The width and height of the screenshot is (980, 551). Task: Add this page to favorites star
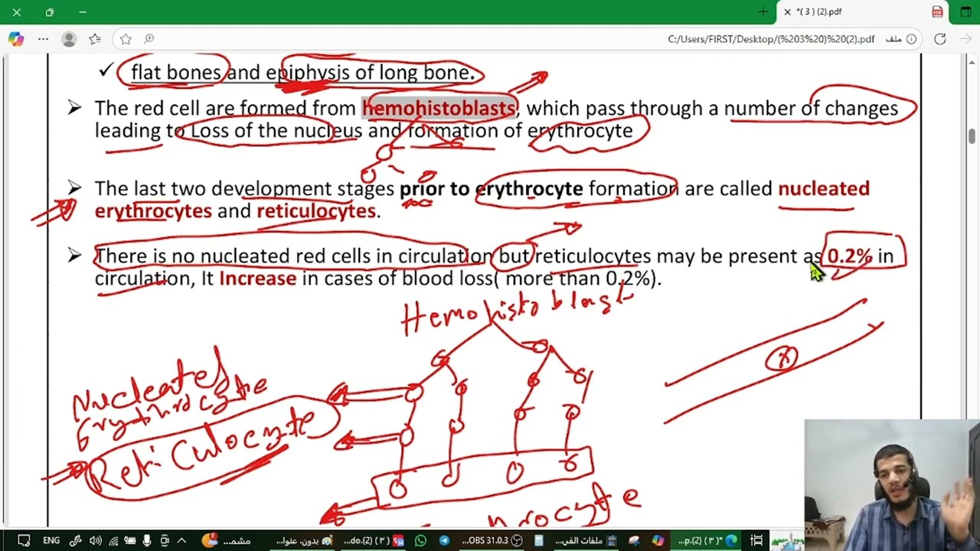pos(126,39)
